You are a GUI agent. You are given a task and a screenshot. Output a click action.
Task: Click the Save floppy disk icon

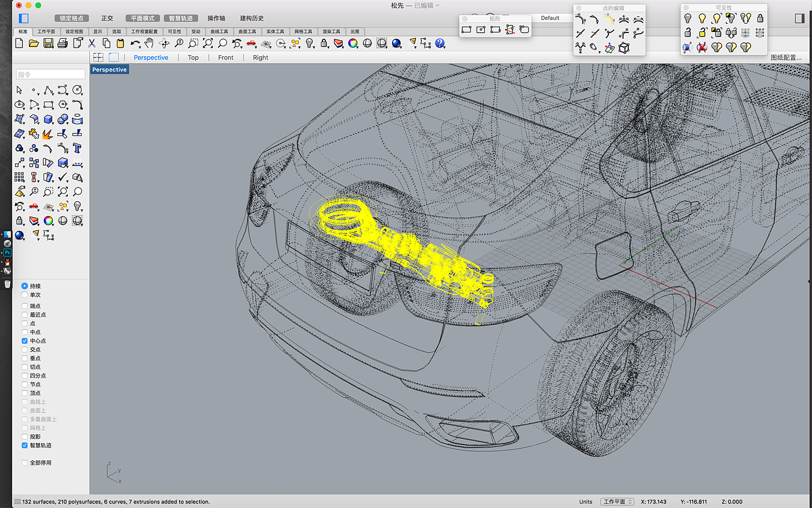[x=48, y=44]
